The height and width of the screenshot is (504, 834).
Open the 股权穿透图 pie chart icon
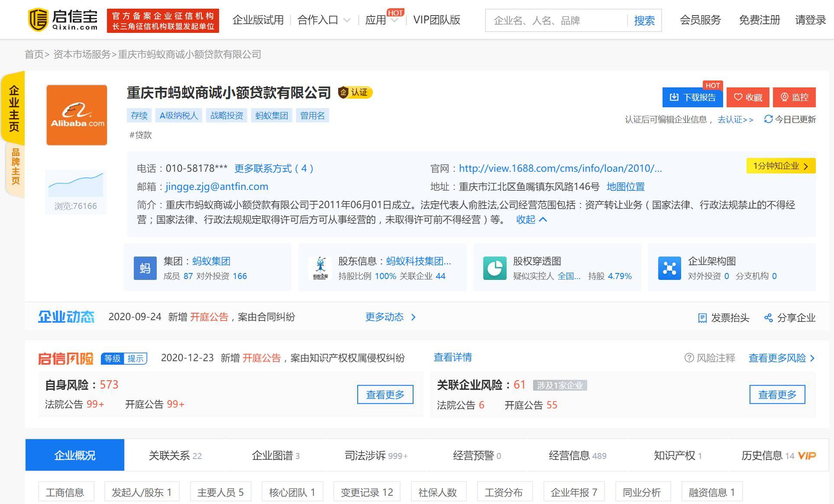click(x=495, y=268)
